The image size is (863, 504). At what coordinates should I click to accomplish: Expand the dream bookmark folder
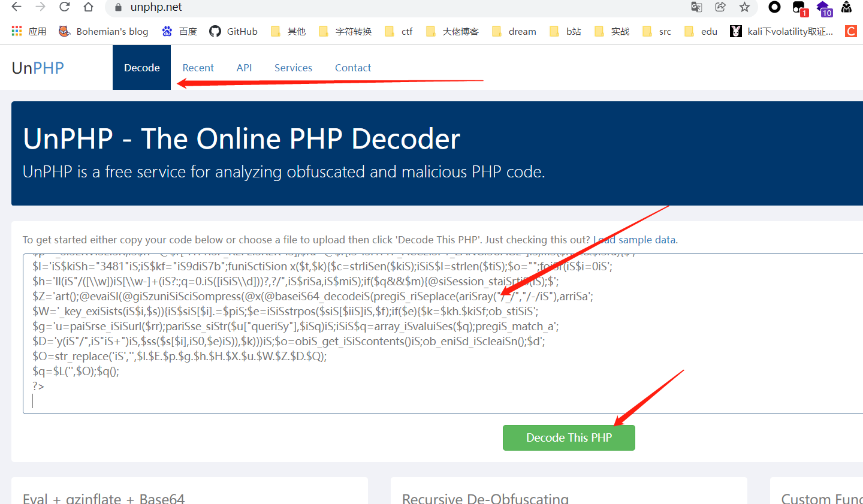pos(514,31)
